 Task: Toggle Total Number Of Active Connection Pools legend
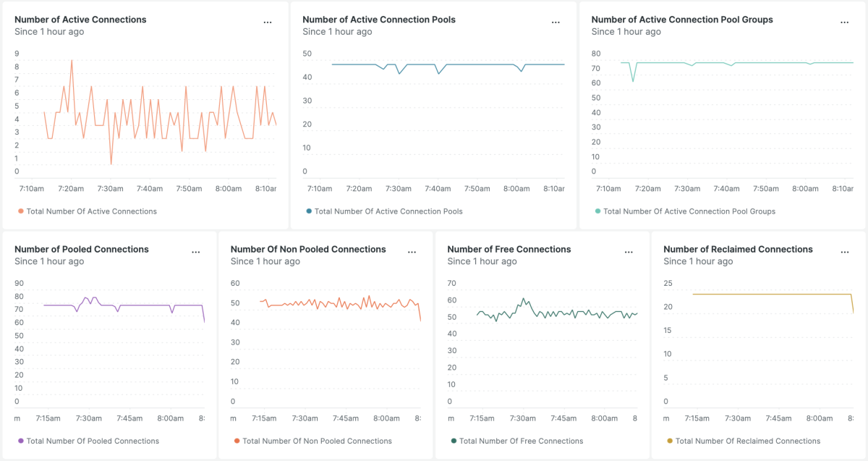(388, 211)
